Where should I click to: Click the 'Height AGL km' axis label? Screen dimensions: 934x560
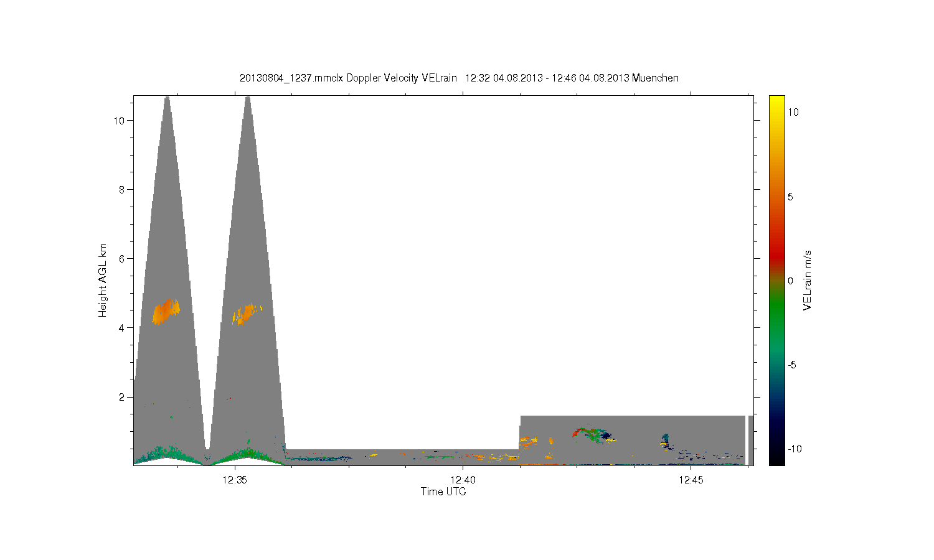[103, 280]
